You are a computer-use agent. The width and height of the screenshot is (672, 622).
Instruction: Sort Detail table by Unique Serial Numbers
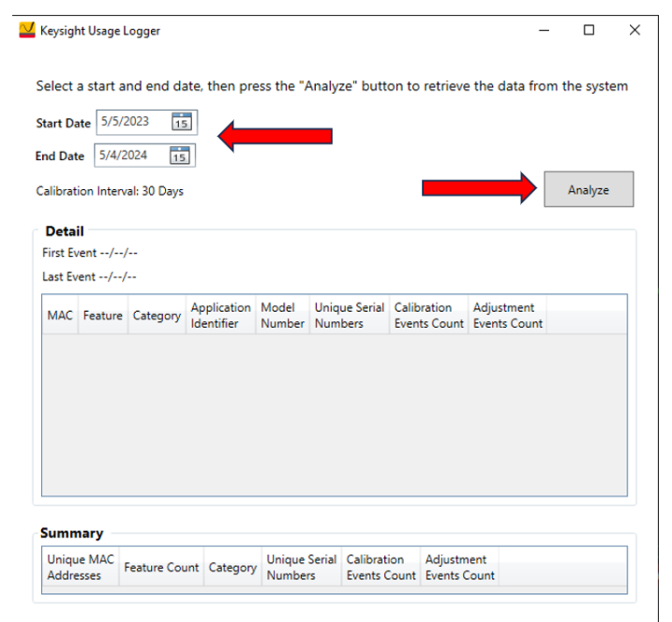tap(349, 316)
